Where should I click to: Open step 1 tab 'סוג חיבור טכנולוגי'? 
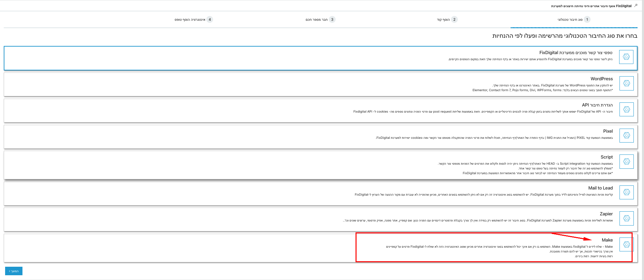[574, 19]
